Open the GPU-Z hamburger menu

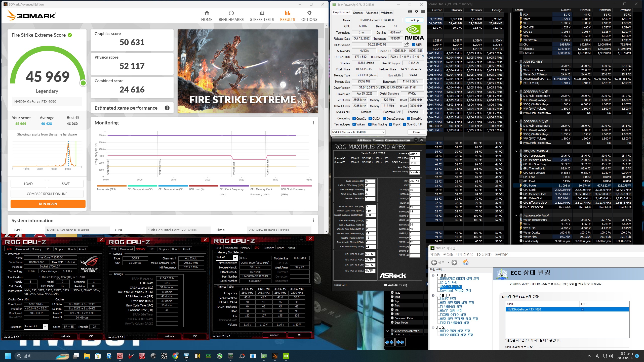click(x=423, y=12)
